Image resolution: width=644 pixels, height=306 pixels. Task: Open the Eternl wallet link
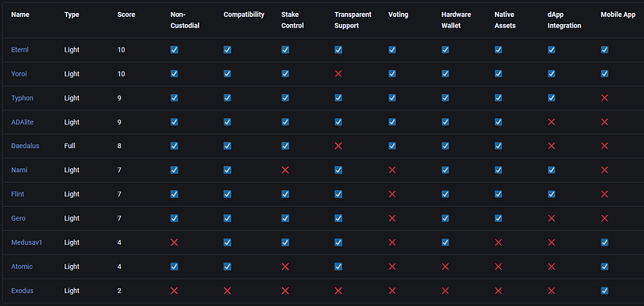(x=19, y=50)
